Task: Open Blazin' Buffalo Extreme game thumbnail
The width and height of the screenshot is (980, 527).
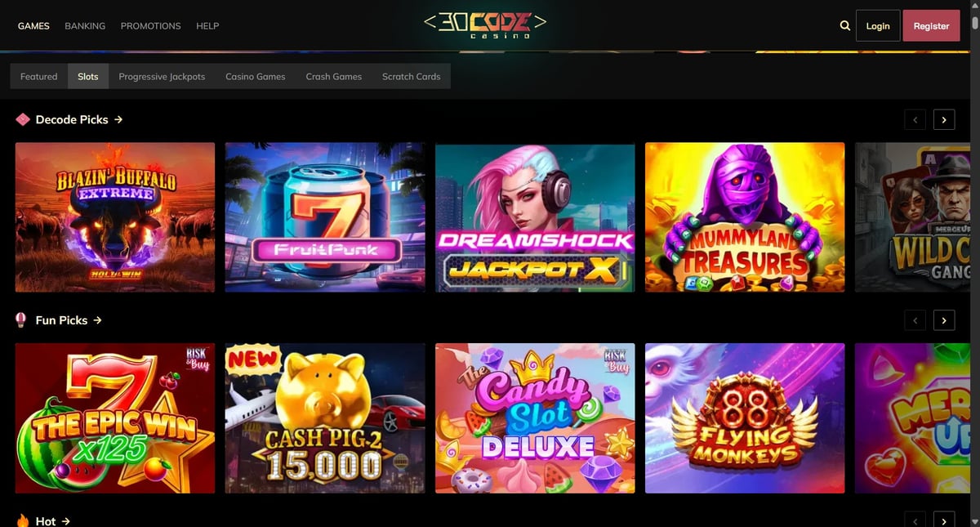Action: (115, 217)
